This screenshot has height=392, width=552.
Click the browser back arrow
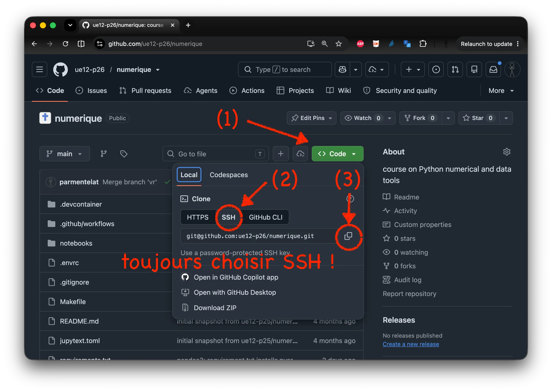[x=34, y=44]
